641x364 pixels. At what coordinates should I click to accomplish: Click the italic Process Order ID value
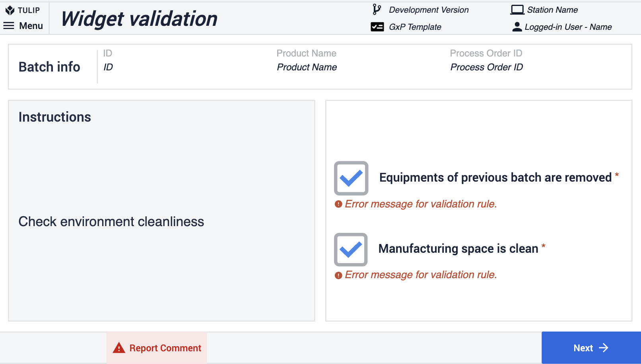point(487,67)
